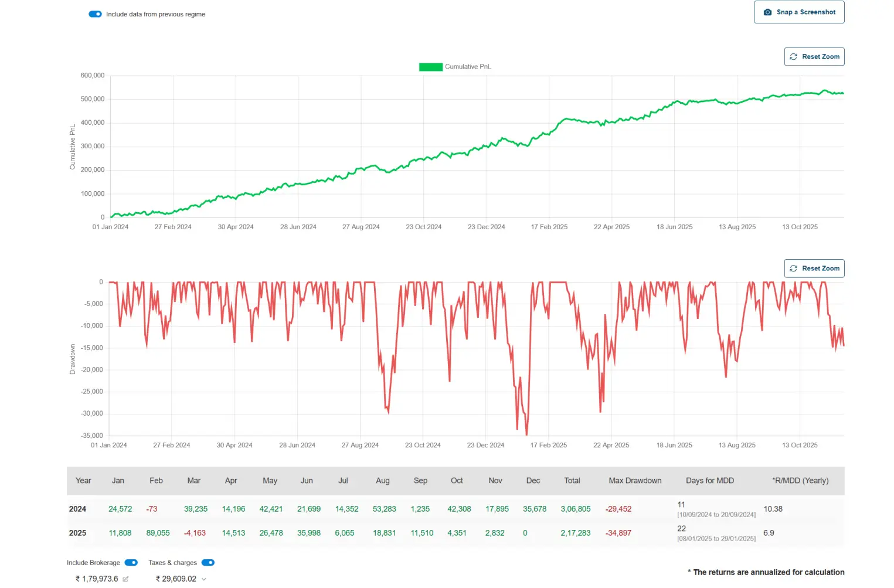Toggle Include data from previous regime

click(x=95, y=13)
